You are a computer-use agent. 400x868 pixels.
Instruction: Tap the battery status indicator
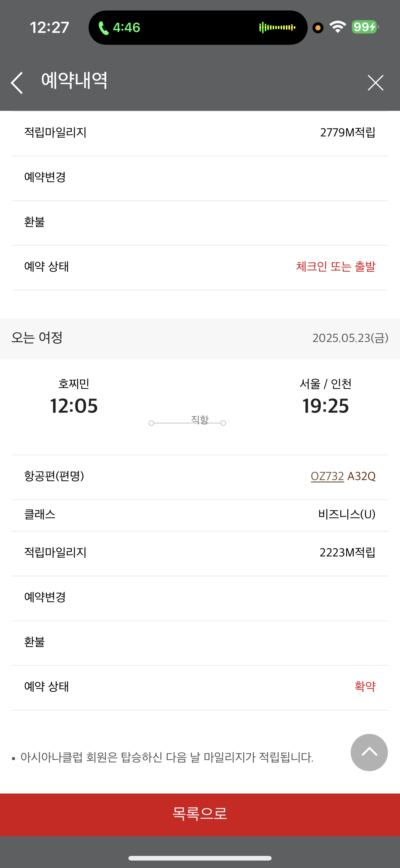click(x=365, y=27)
